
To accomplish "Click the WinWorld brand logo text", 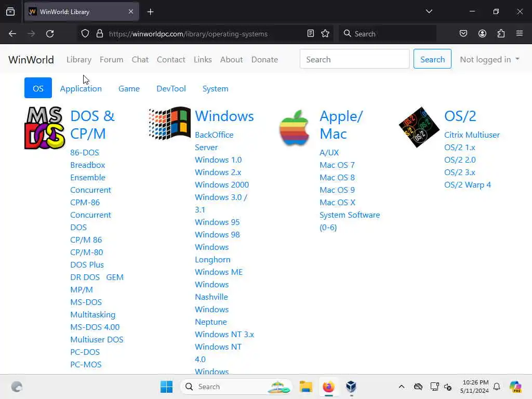I will [31, 60].
